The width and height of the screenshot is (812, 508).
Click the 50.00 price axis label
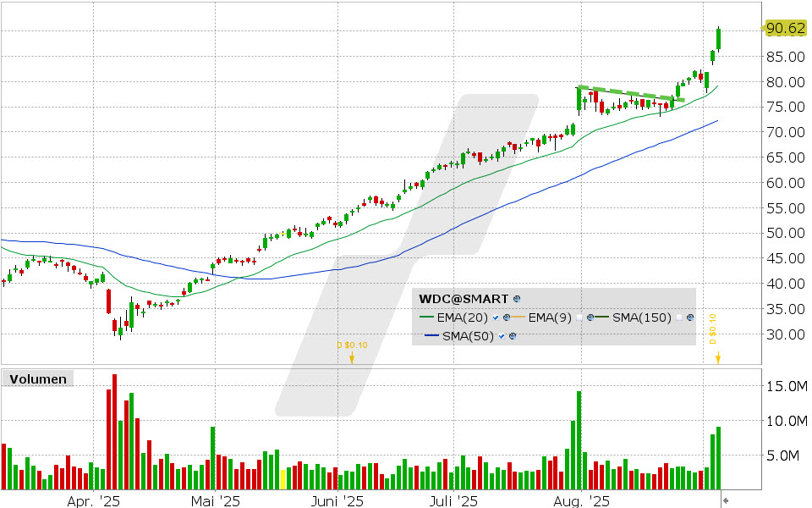[786, 233]
